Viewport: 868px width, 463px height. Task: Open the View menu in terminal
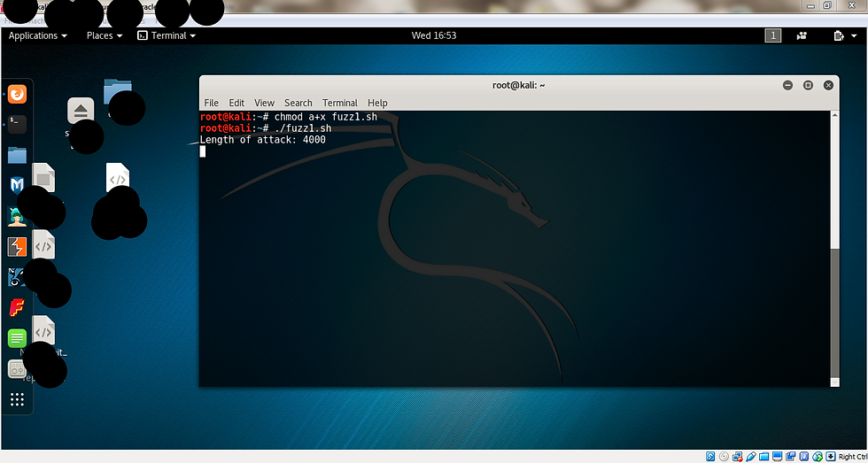click(264, 103)
